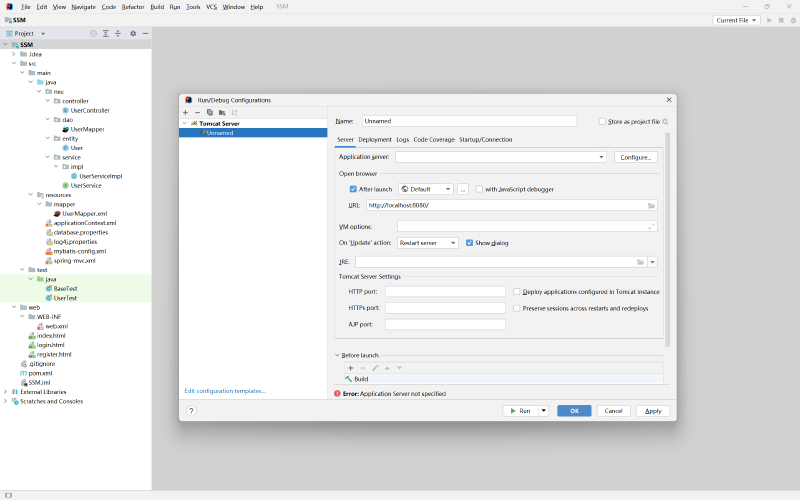Click the UserController class icon
This screenshot has height=500, width=800.
(65, 110)
